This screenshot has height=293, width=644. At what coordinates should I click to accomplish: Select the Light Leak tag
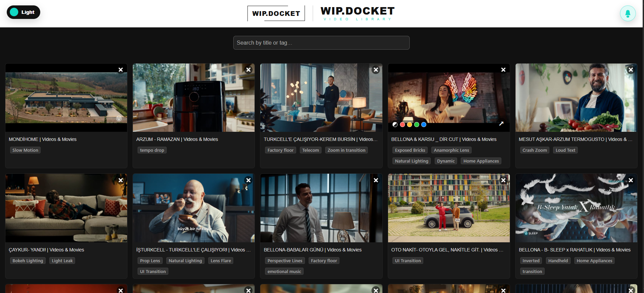click(62, 261)
